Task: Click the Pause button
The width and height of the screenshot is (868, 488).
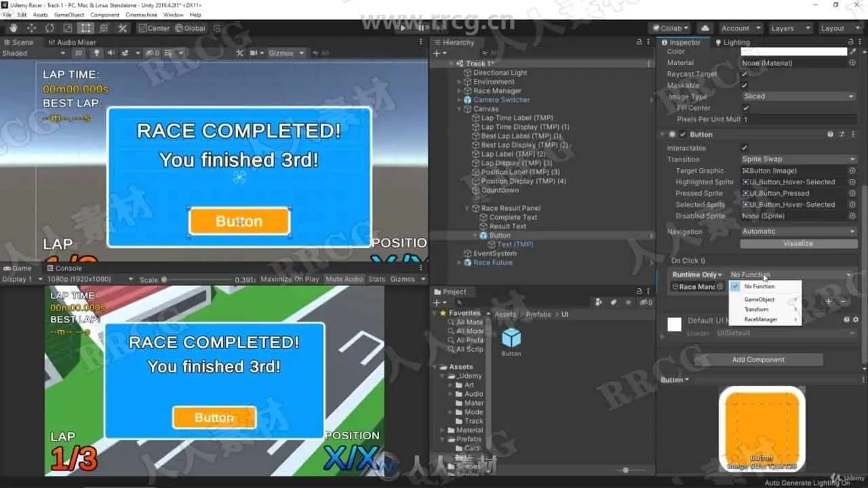Action: click(x=421, y=28)
